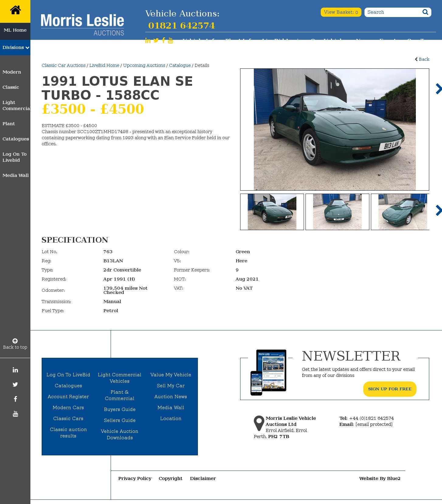The height and width of the screenshot is (504, 442).
Task: Open Disclaimer link
Action: click(203, 478)
